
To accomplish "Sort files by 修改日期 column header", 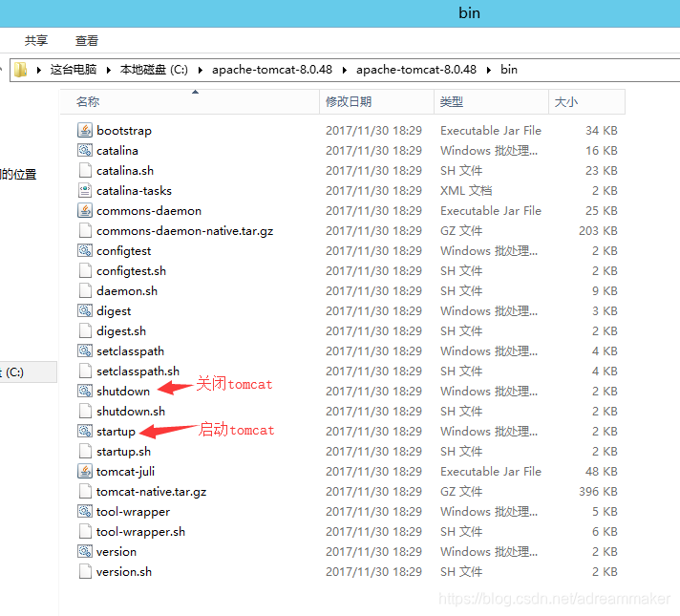I will tap(377, 102).
